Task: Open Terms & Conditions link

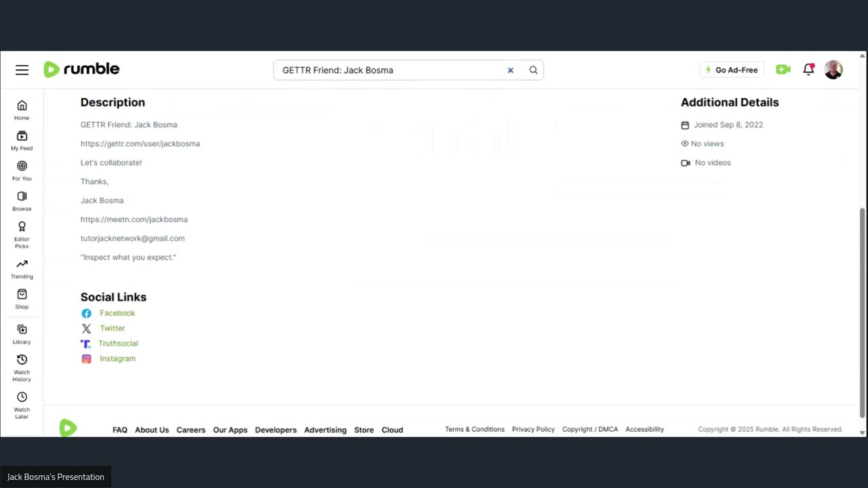Action: (x=475, y=429)
